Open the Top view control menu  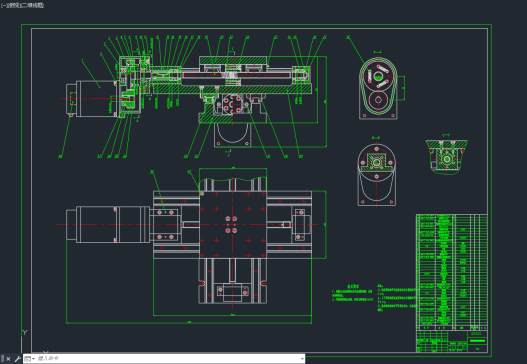[12, 5]
